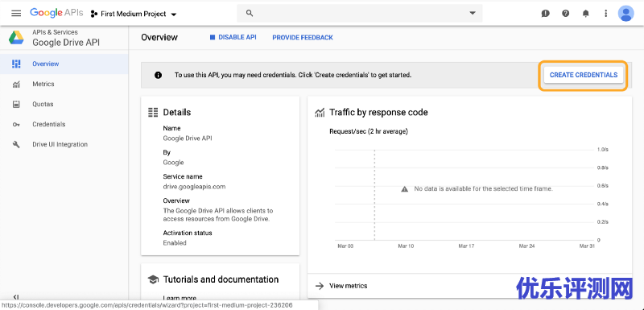Viewport: 644px width, 310px height.
Task: Click the View metrics arrow icon
Action: click(x=319, y=286)
